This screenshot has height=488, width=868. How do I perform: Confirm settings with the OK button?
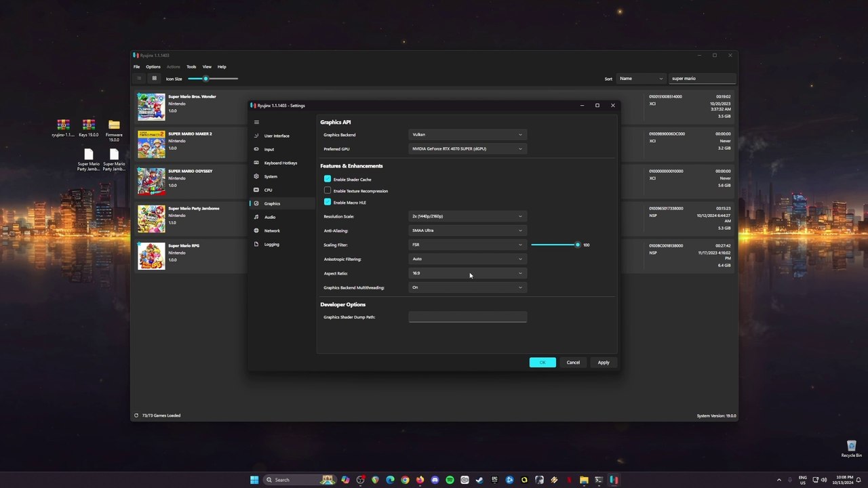point(542,363)
